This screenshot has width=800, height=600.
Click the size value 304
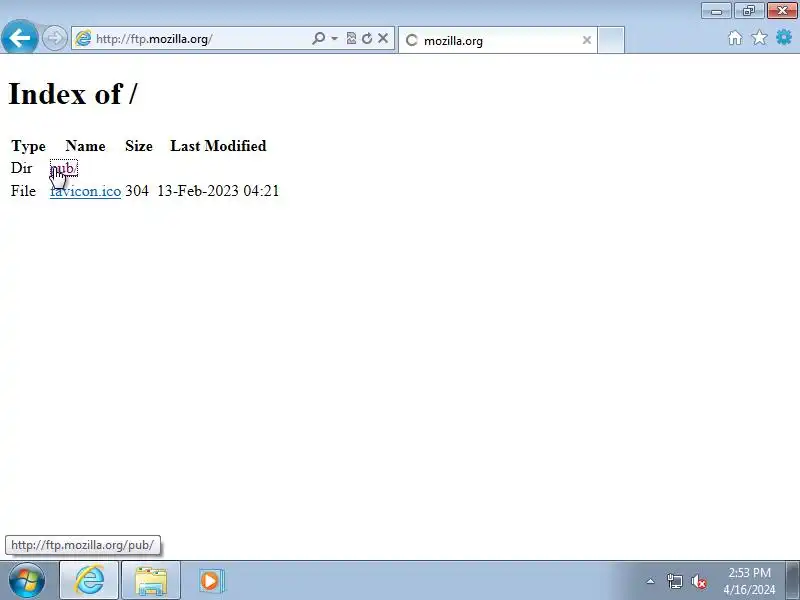click(137, 191)
